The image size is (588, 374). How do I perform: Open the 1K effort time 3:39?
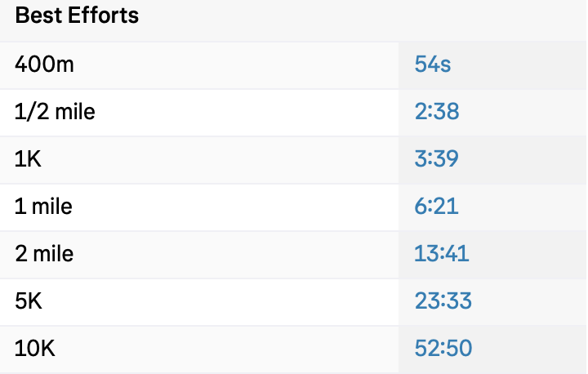(x=437, y=159)
